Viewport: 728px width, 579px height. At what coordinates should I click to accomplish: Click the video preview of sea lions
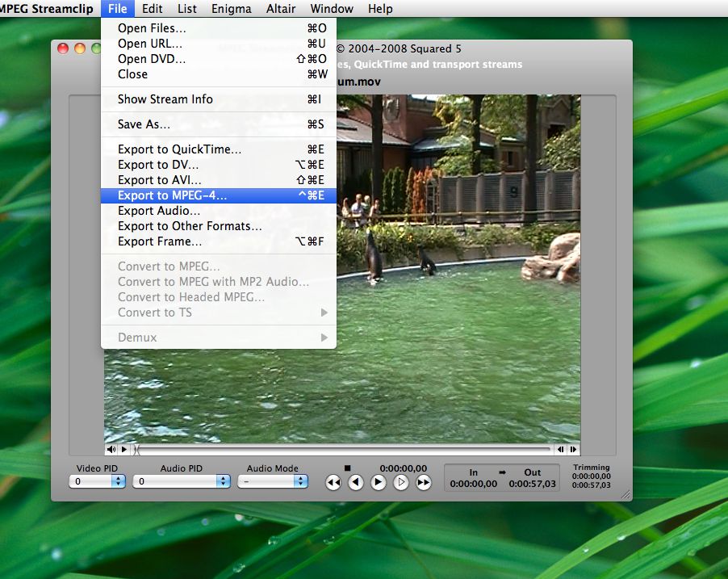pos(458,269)
